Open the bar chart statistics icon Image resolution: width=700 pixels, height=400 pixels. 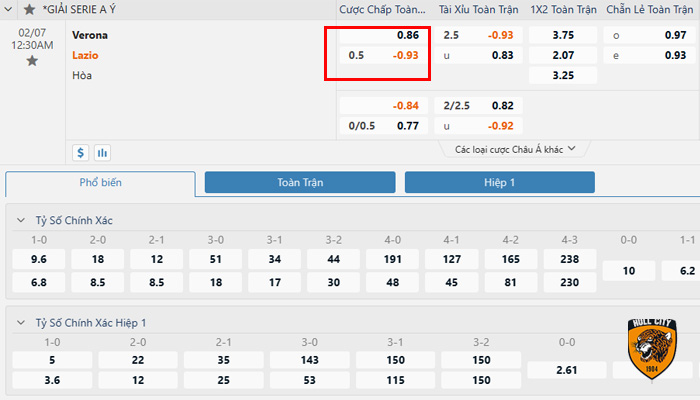click(x=102, y=153)
